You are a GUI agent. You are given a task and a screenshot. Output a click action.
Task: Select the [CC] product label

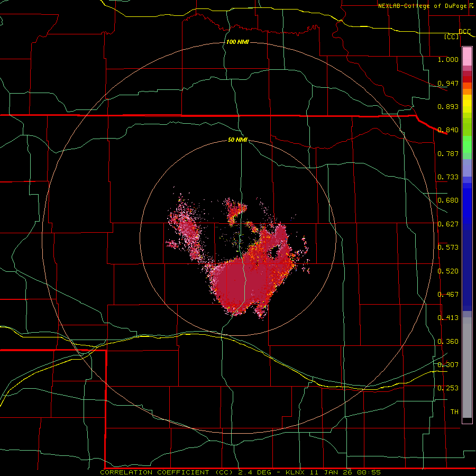pos(452,36)
